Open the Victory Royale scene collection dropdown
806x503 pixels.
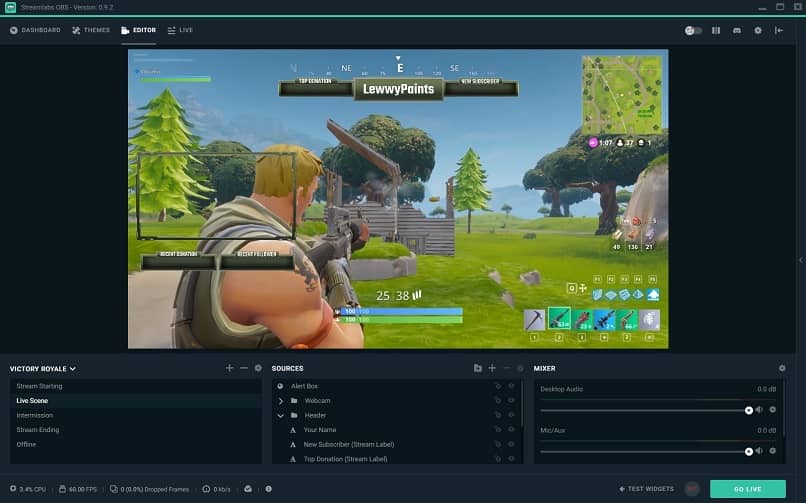(x=43, y=369)
